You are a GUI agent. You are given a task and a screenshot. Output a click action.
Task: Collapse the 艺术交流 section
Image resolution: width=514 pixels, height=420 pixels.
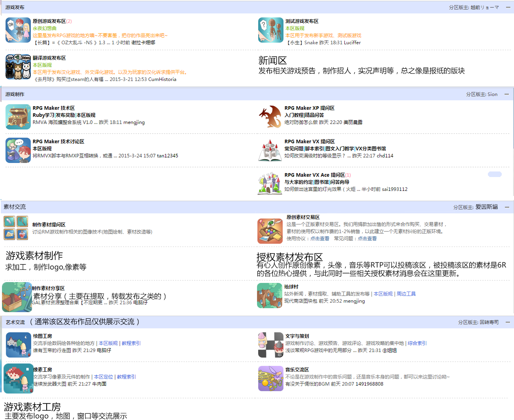[508, 322]
